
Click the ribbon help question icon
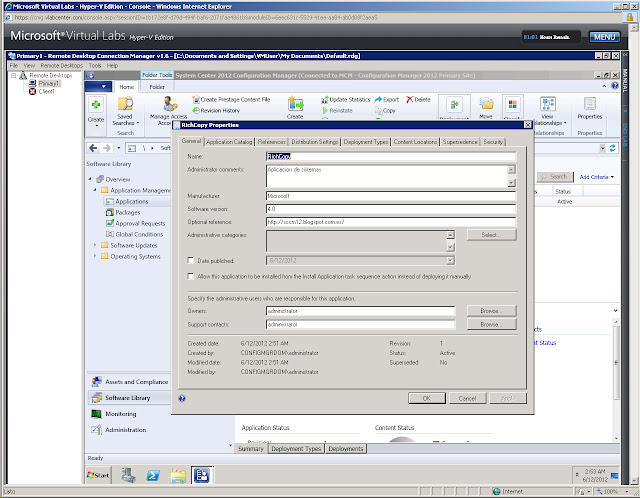point(615,86)
